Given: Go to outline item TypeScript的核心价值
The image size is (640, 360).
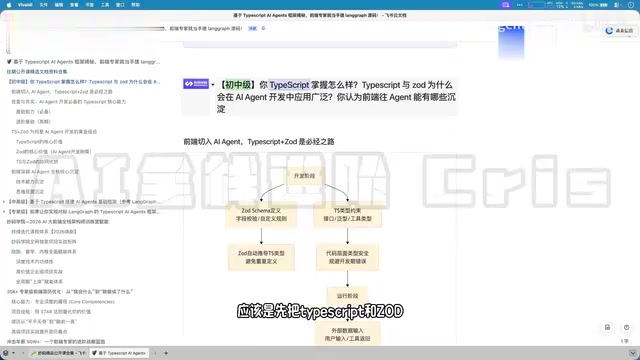Looking at the screenshot, I should 39,142.
